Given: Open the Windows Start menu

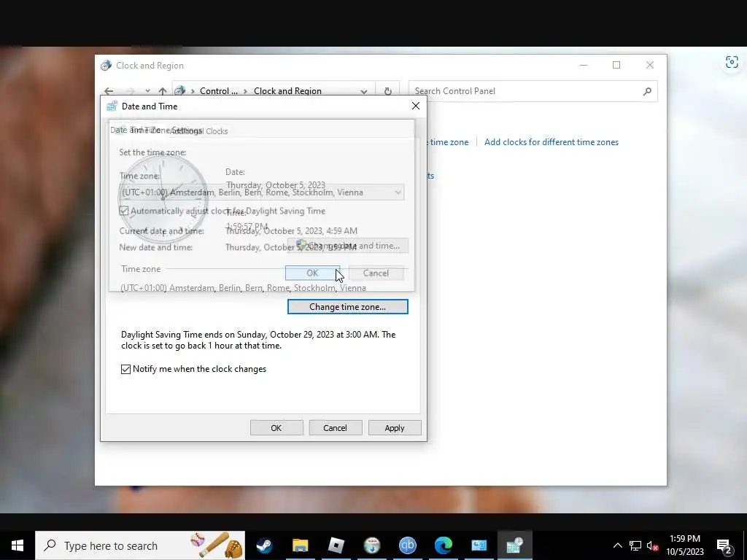Looking at the screenshot, I should coord(18,545).
